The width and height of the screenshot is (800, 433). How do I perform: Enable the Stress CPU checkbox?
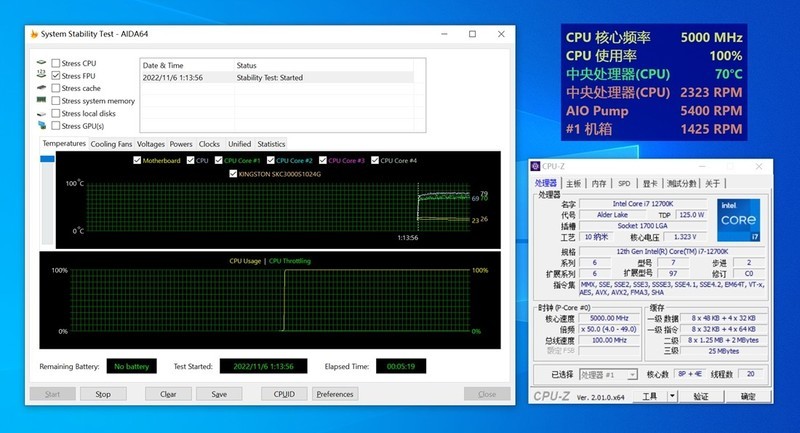tap(56, 63)
